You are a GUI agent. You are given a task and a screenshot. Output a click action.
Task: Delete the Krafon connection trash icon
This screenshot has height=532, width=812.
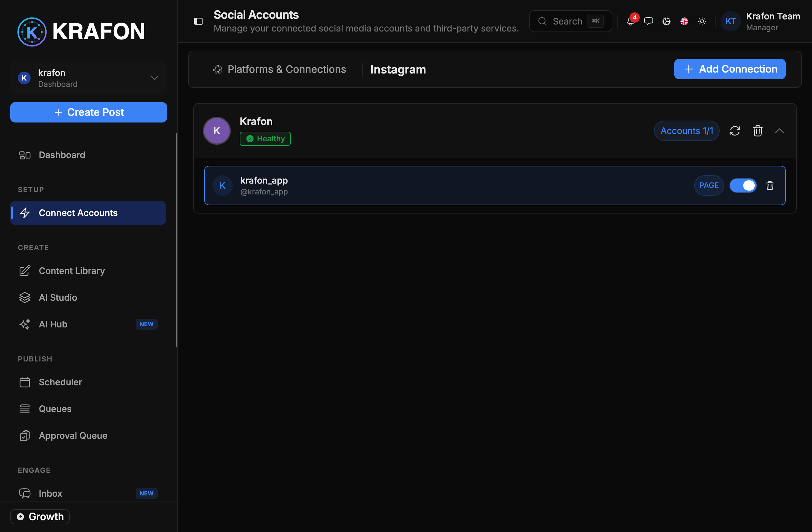758,131
